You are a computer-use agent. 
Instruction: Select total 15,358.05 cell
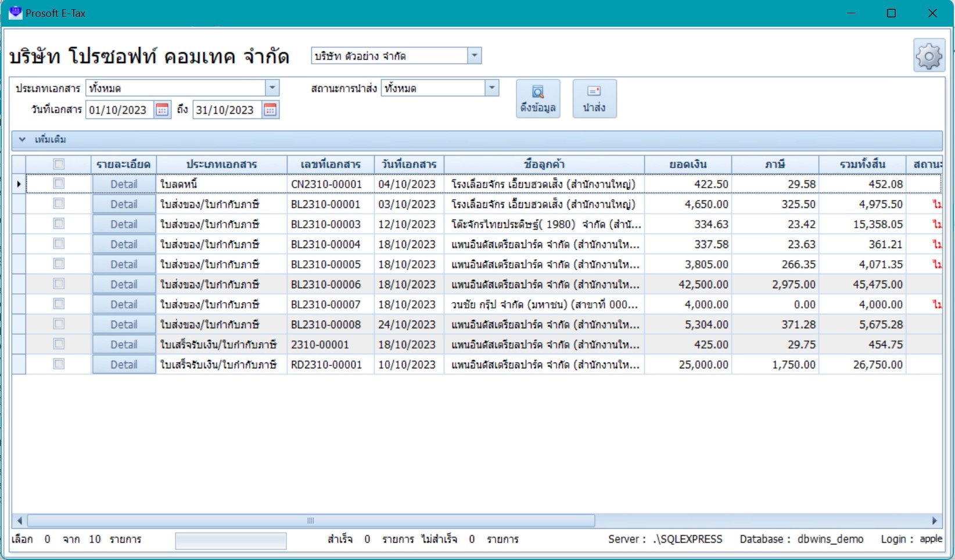point(862,224)
